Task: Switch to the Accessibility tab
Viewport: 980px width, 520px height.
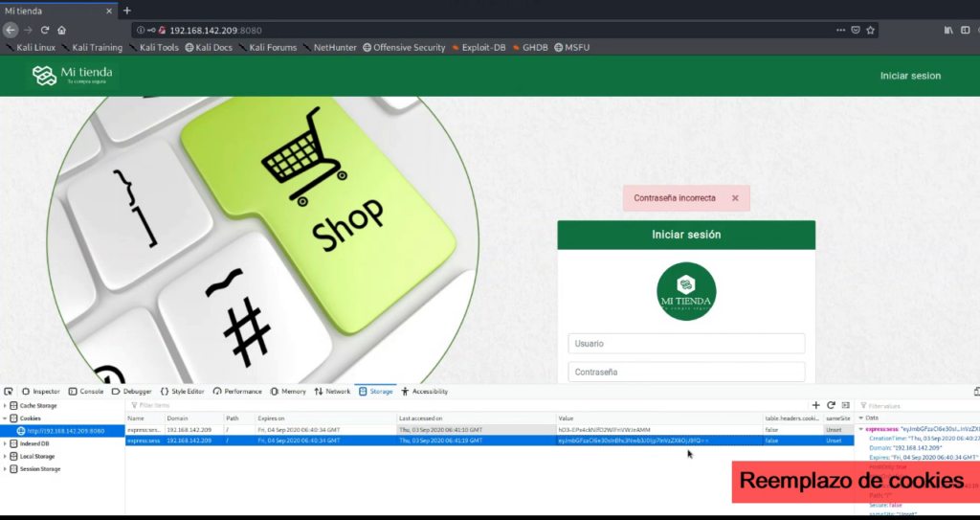Action: click(x=424, y=391)
